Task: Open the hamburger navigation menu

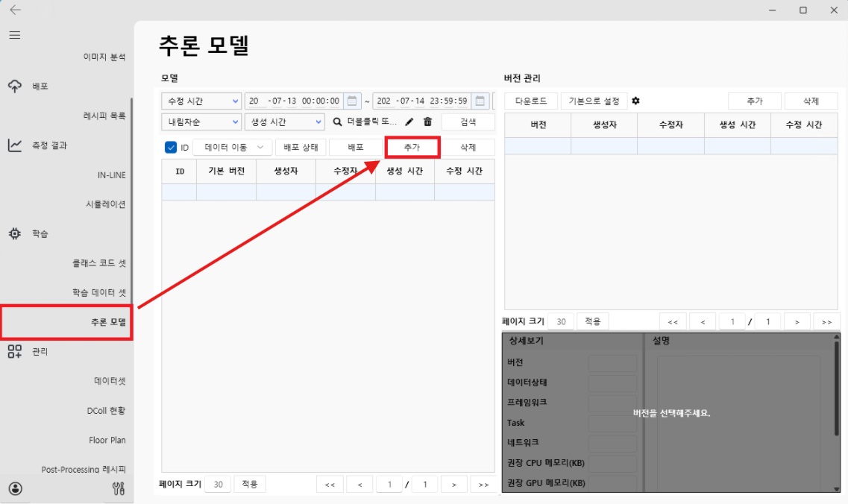Action: coord(15,35)
